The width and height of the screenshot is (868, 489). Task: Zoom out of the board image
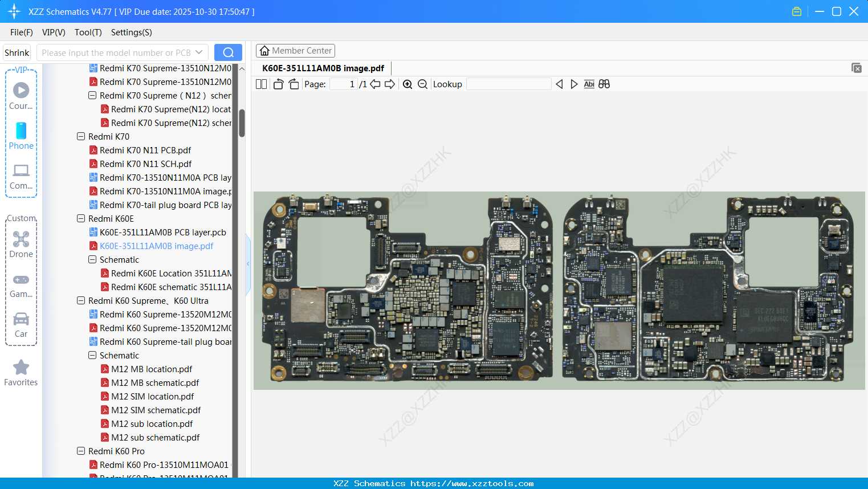click(x=422, y=84)
